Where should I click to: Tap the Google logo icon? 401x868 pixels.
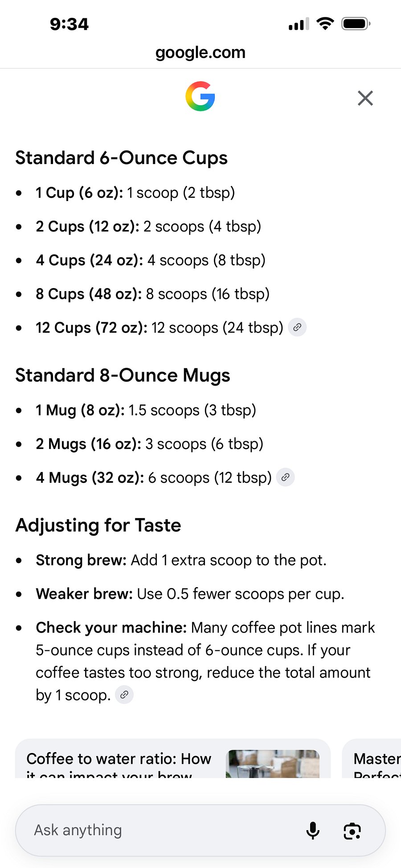pyautogui.click(x=200, y=96)
